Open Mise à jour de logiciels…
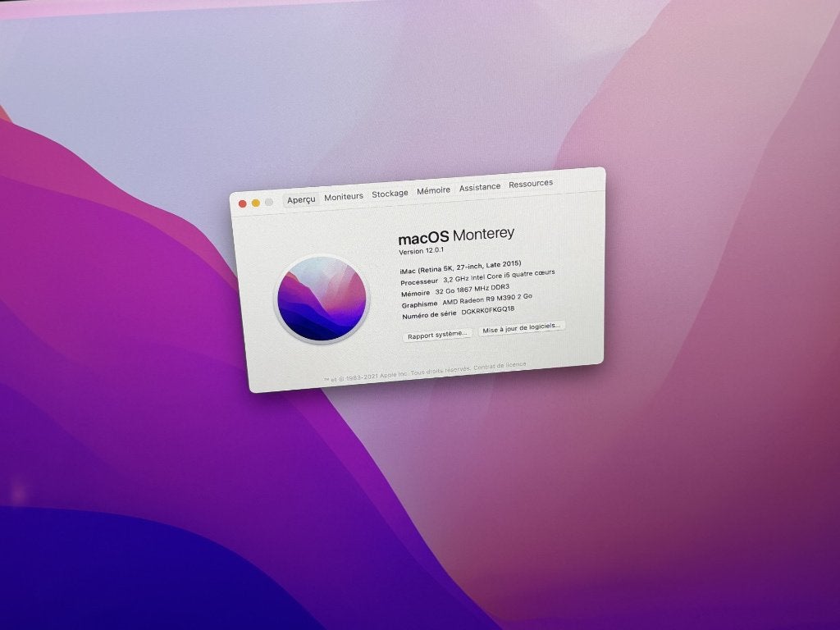840x630 pixels. pos(521,328)
